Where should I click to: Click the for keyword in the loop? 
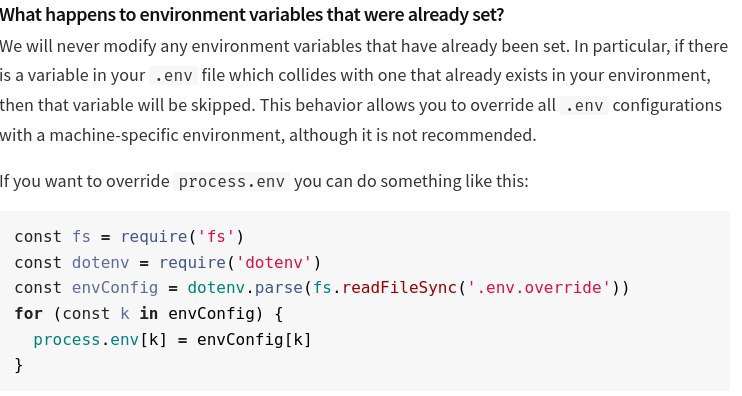pos(28,314)
